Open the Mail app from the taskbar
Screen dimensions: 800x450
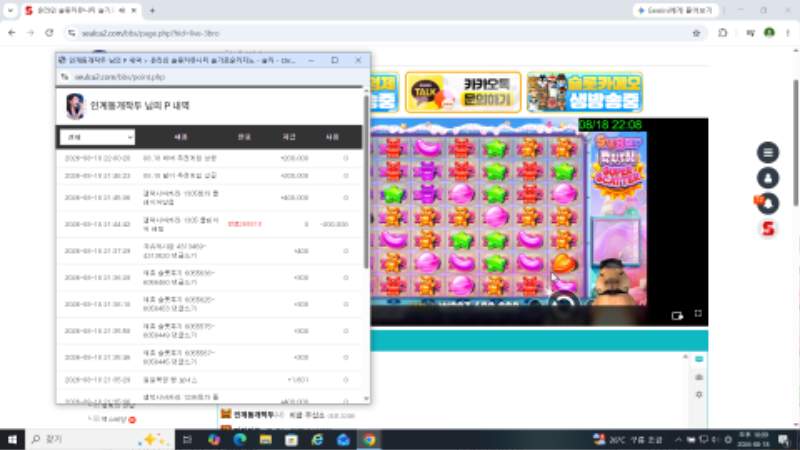[343, 439]
